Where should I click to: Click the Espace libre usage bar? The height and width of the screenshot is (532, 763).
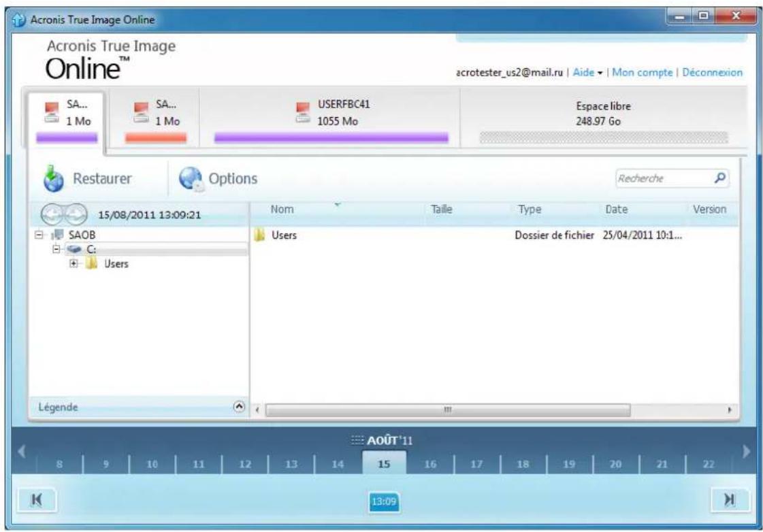604,137
